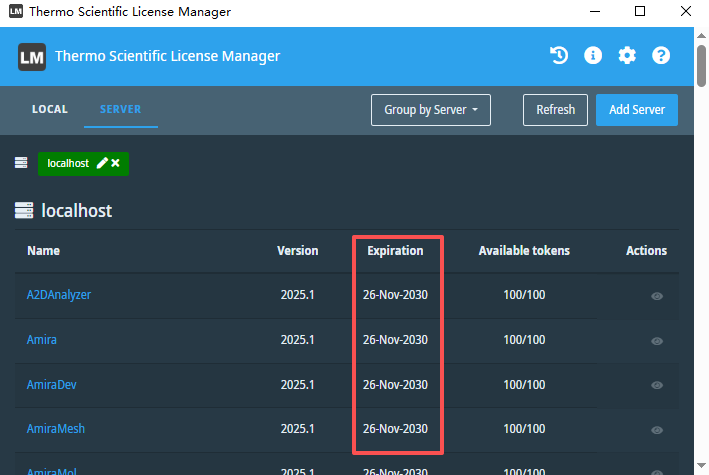
Task: Click the Refresh button
Action: pos(555,110)
